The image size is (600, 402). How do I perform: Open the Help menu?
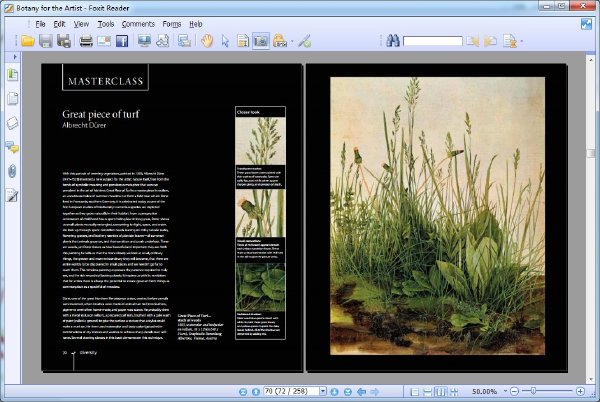(196, 24)
